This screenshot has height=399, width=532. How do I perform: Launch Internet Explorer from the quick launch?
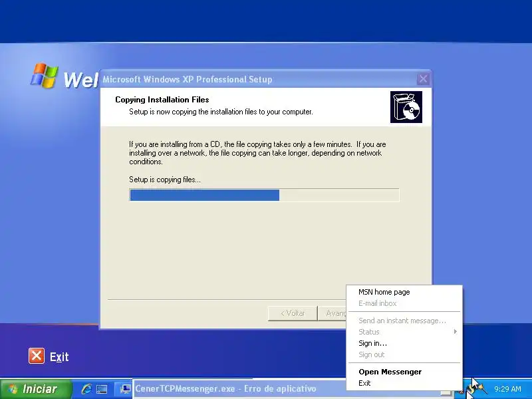click(x=86, y=389)
